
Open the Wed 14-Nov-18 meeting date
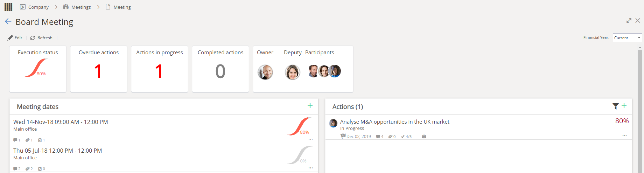(x=61, y=122)
